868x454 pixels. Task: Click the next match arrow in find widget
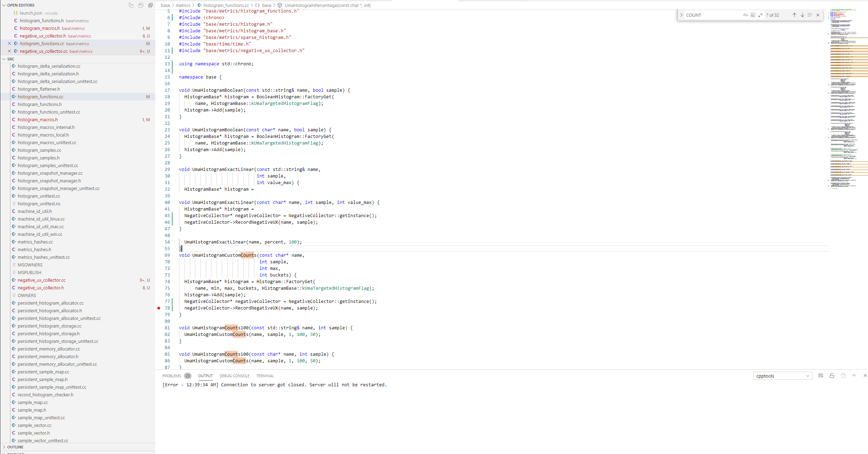pos(802,15)
